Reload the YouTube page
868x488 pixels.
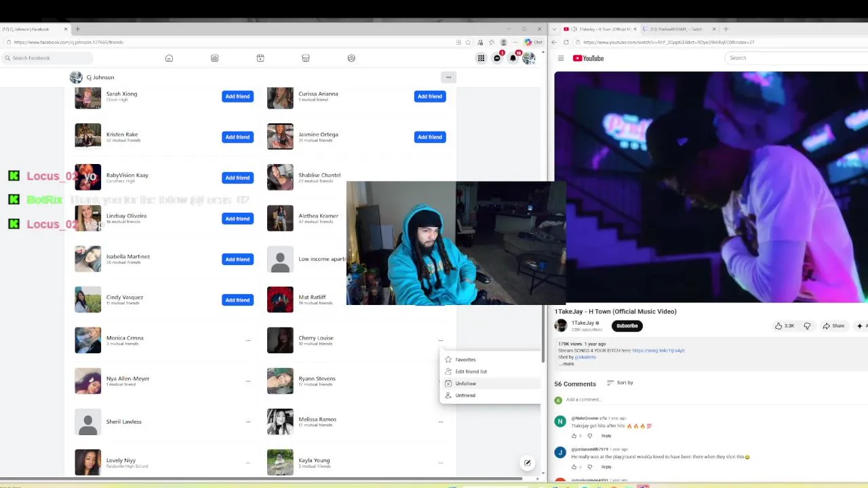click(x=566, y=42)
